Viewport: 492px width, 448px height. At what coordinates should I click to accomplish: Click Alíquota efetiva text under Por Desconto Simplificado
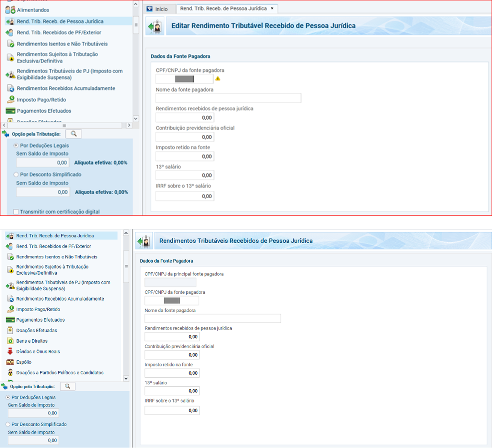pos(102,192)
